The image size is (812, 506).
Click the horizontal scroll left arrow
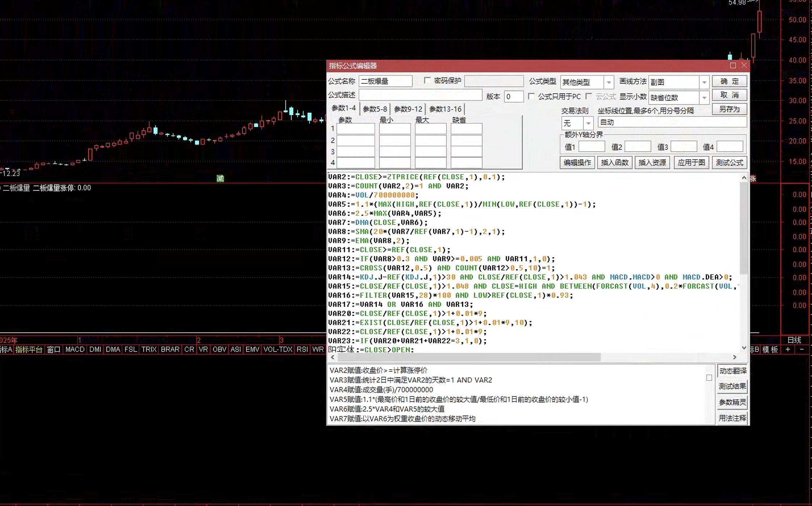click(x=333, y=357)
